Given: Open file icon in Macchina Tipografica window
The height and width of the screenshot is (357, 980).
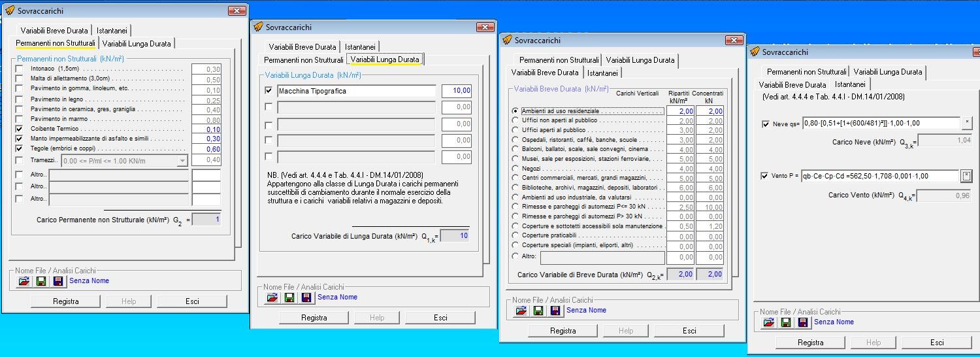Looking at the screenshot, I should click(x=272, y=297).
